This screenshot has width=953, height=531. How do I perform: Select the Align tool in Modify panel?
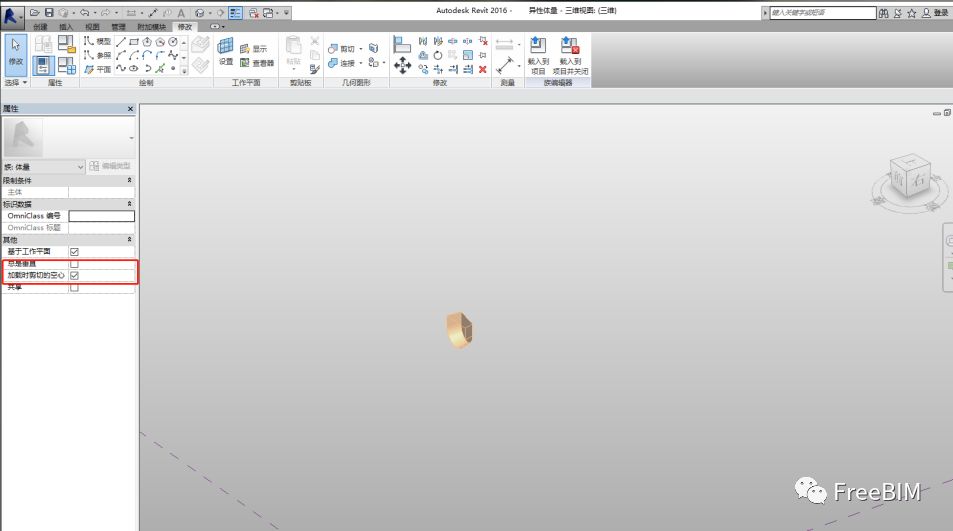tap(402, 44)
